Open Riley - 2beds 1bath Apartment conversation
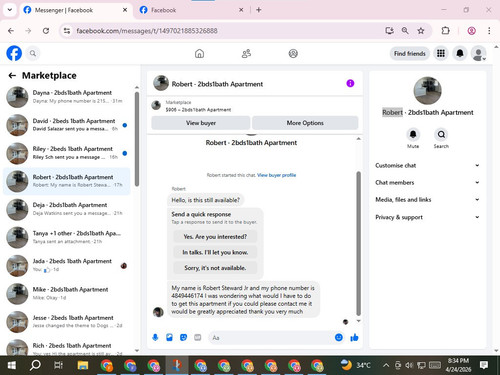 67,153
